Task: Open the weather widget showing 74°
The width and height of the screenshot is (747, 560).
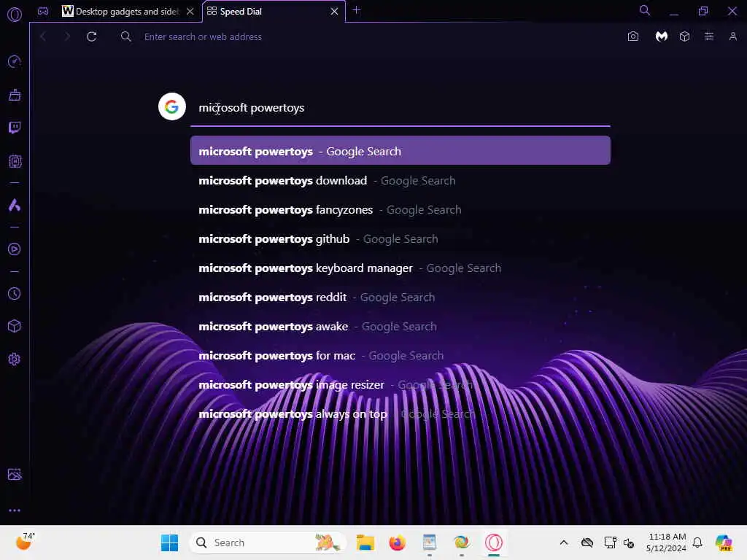Action: click(x=25, y=542)
